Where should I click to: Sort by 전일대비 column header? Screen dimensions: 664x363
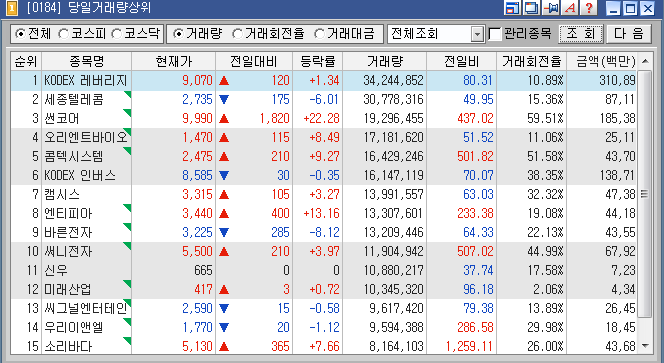(254, 62)
